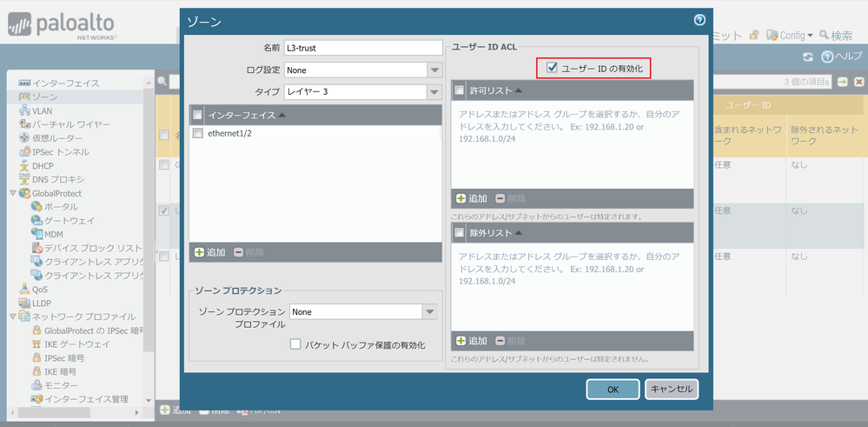Toggle ユーザー ID の有効化 checkbox
This screenshot has width=868, height=427.
click(x=552, y=68)
